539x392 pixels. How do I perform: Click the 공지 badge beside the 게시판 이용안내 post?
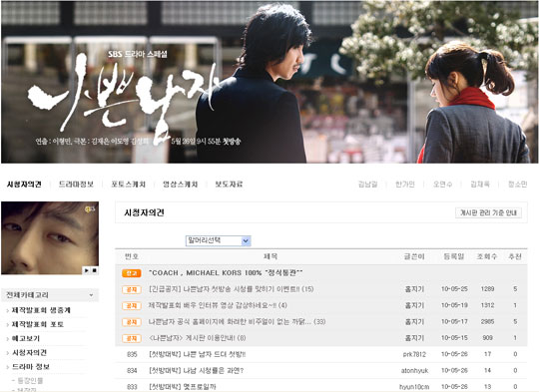click(132, 338)
